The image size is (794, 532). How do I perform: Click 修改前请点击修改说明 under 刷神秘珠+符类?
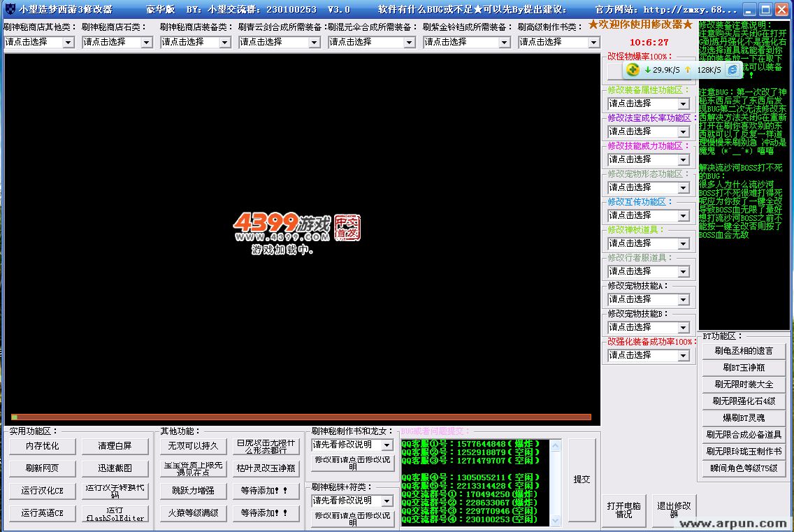(x=352, y=519)
